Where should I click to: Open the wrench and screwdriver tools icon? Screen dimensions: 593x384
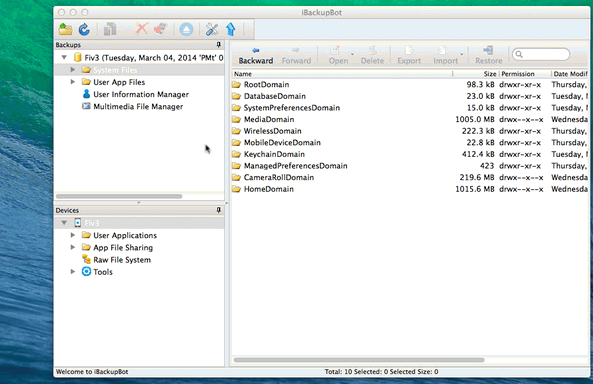(x=211, y=29)
